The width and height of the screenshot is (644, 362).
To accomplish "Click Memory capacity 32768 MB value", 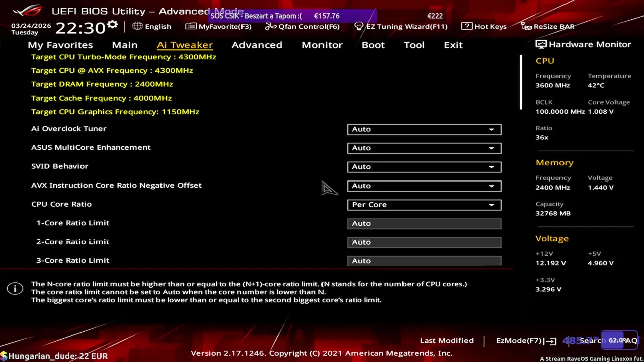I will (x=553, y=213).
